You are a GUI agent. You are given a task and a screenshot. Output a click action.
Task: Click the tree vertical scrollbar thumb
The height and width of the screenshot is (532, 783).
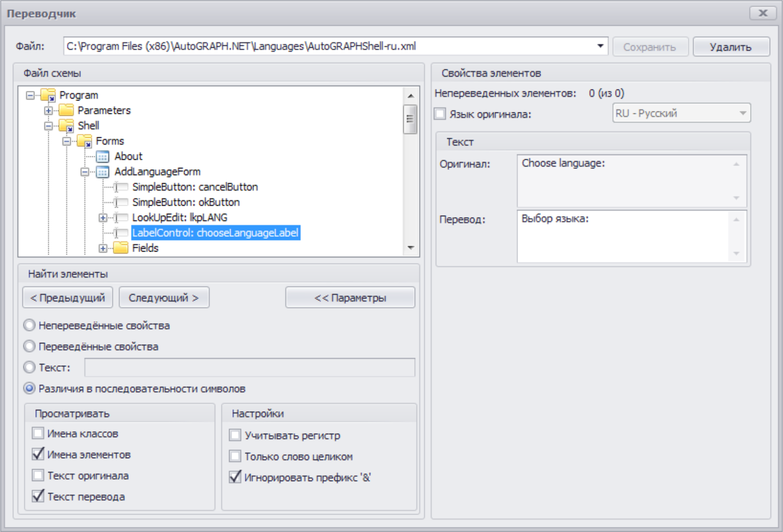click(411, 119)
